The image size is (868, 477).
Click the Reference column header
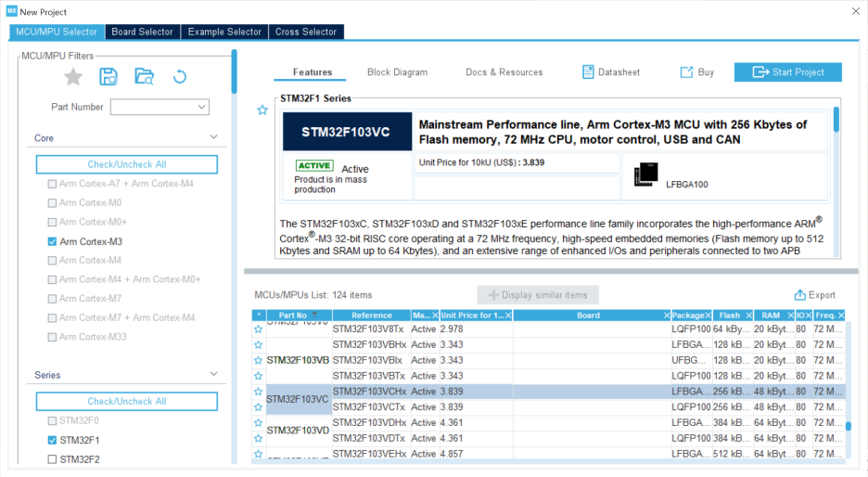pyautogui.click(x=372, y=316)
